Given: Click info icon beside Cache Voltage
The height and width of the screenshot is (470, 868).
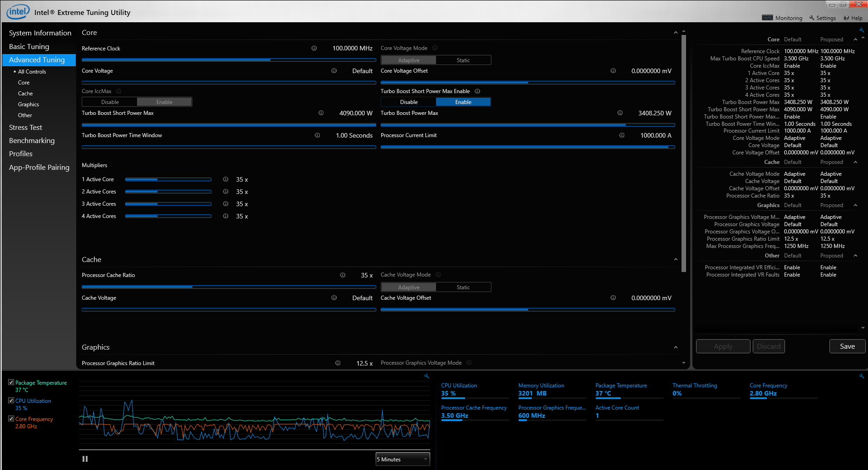Looking at the screenshot, I should pyautogui.click(x=334, y=298).
